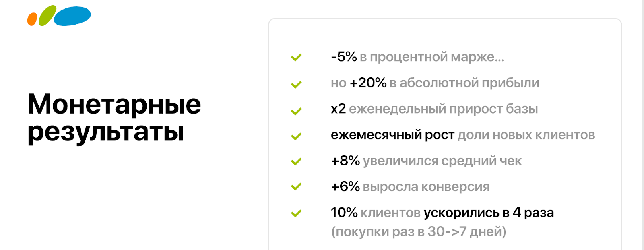Image resolution: width=644 pixels, height=250 pixels.
Task: Click the "-5% в процентной марже..." text
Action: (x=417, y=57)
